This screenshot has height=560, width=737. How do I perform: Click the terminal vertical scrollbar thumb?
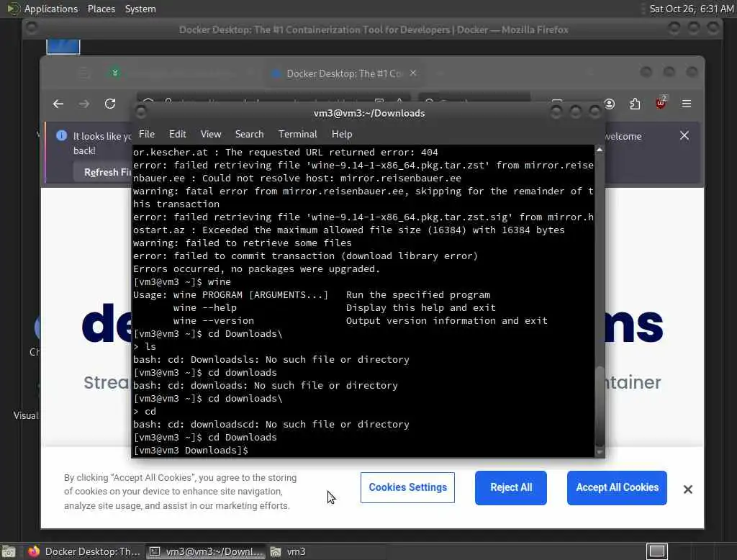tap(600, 407)
